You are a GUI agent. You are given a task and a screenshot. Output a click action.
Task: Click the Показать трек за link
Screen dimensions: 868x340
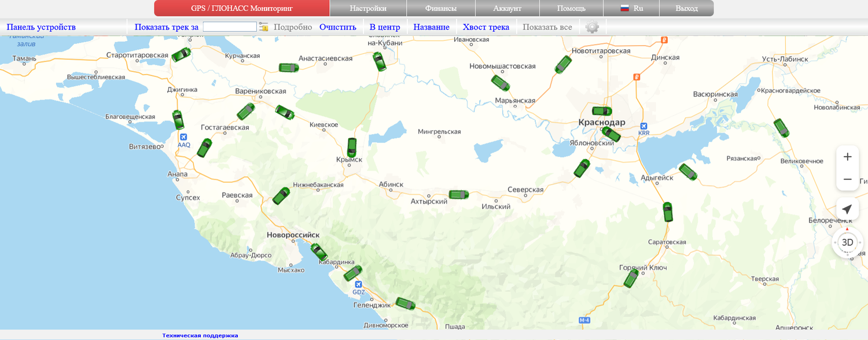coord(167,27)
